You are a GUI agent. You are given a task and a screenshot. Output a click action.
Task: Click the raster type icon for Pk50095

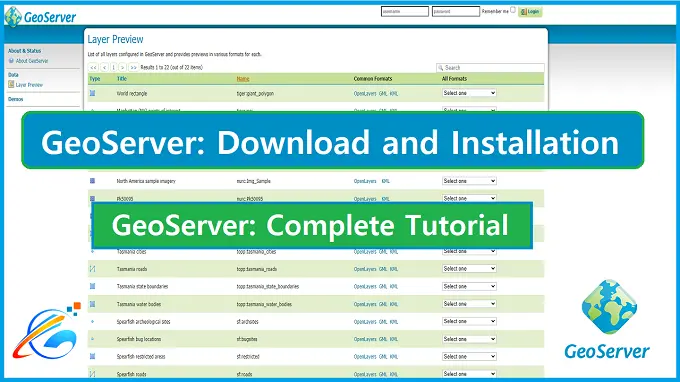pyautogui.click(x=92, y=199)
